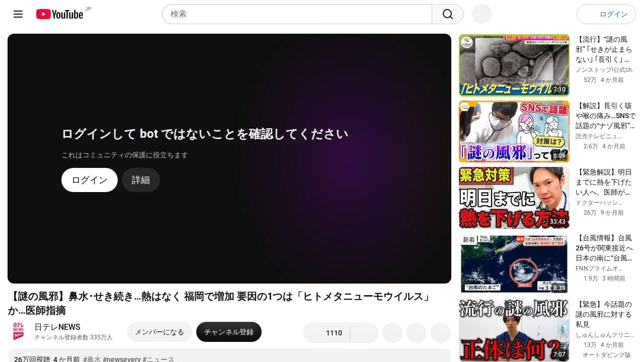
Task: Click the round button beside search
Action: [481, 14]
